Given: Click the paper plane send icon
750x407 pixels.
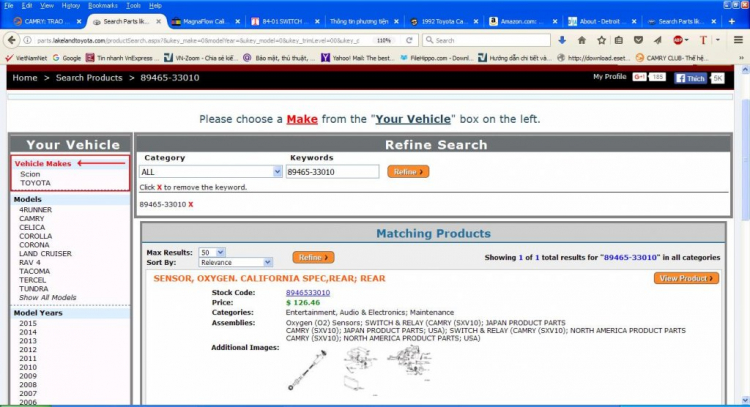Looking at the screenshot, I should coord(658,40).
